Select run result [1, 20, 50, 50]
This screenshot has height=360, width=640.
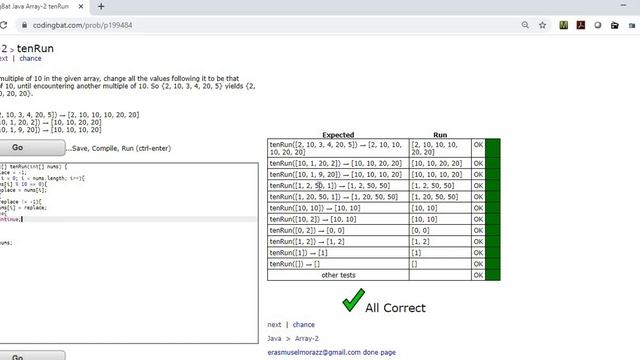[435, 197]
